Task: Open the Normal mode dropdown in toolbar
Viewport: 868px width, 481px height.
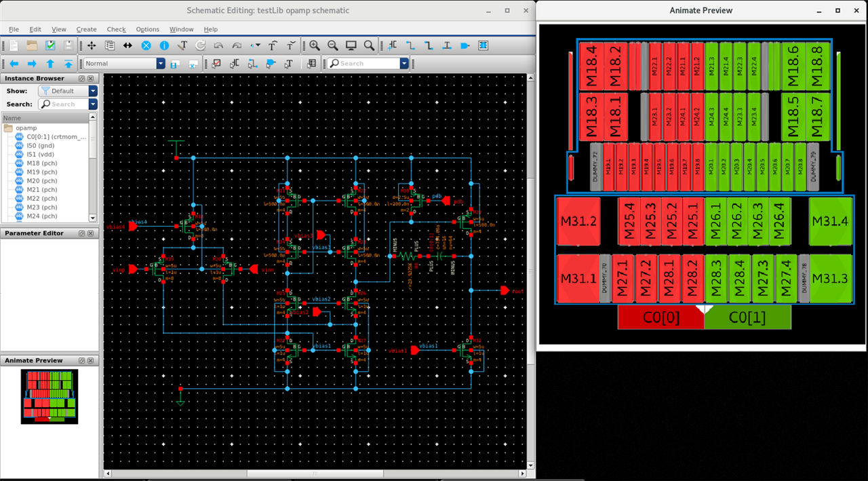Action: 160,63
